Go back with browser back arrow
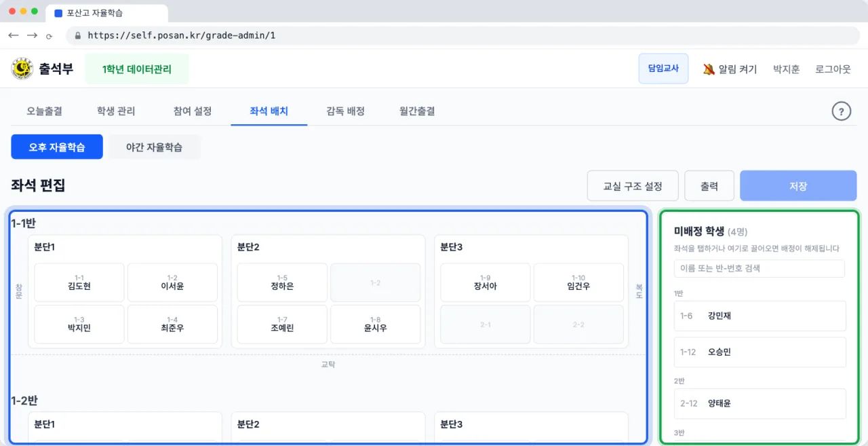The image size is (868, 446). click(14, 35)
